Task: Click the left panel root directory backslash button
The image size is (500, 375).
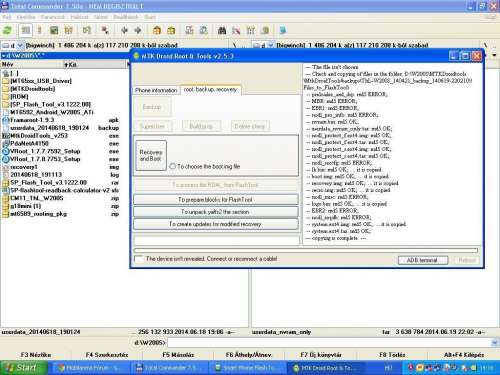Action: (x=234, y=45)
